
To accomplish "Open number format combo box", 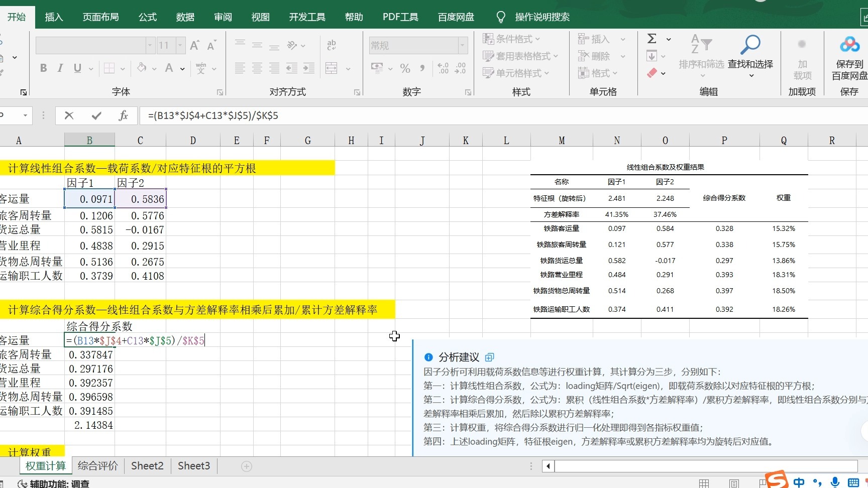I will tap(418, 46).
